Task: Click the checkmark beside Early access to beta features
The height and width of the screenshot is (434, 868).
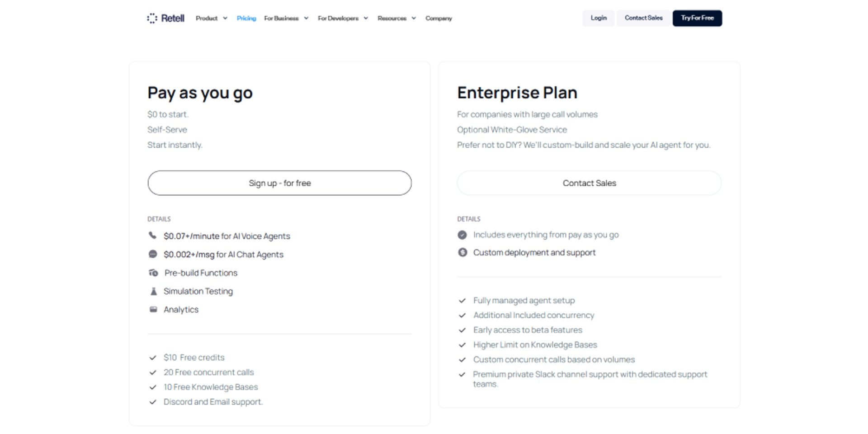Action: (462, 330)
